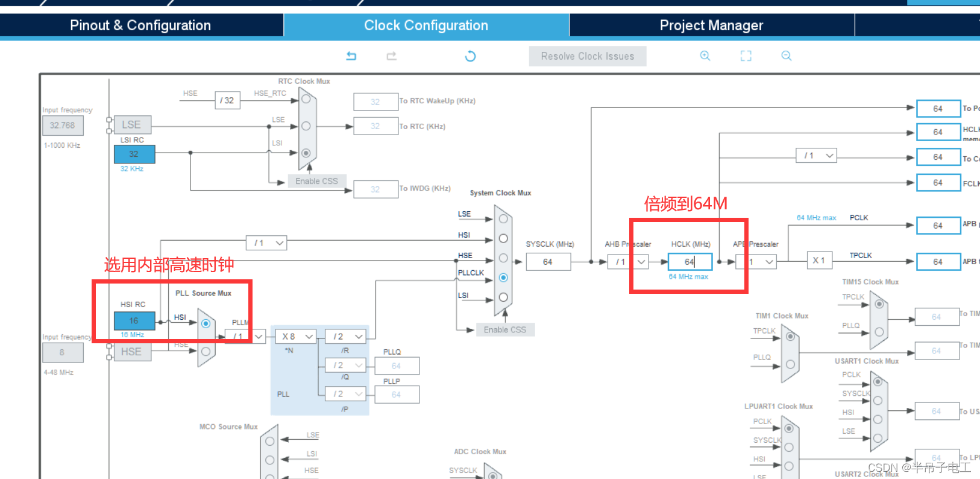The image size is (980, 479).
Task: Click the fit-to-screen zoom icon
Action: pyautogui.click(x=746, y=56)
